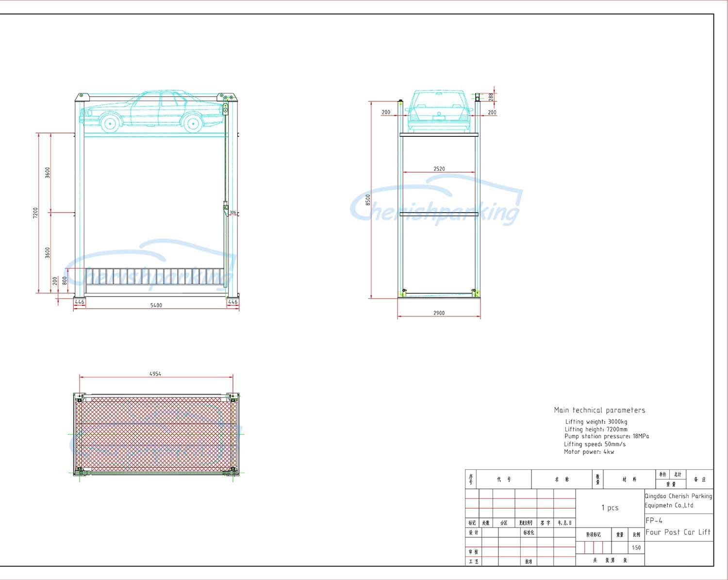The image size is (728, 580).
Task: Click the 5400 width dimension label
Action: [156, 305]
